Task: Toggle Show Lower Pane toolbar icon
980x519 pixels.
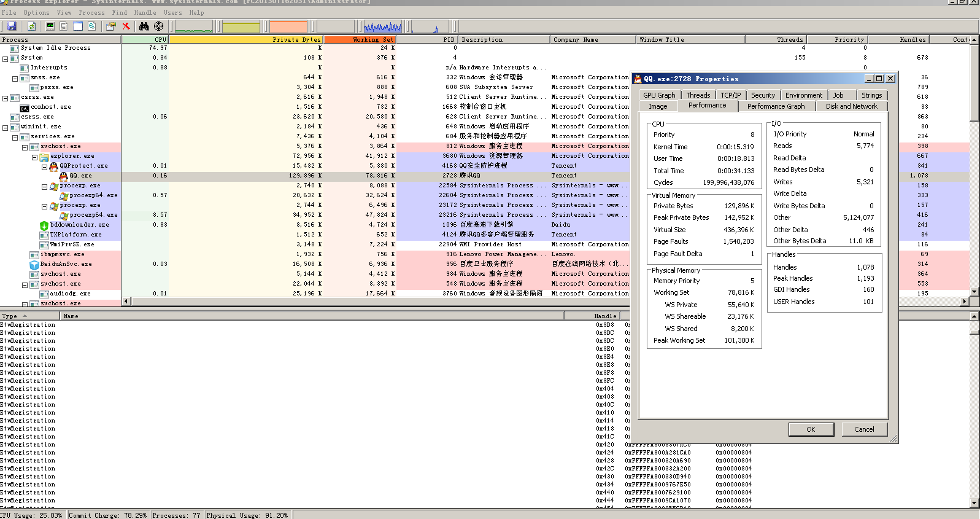Action: point(78,26)
